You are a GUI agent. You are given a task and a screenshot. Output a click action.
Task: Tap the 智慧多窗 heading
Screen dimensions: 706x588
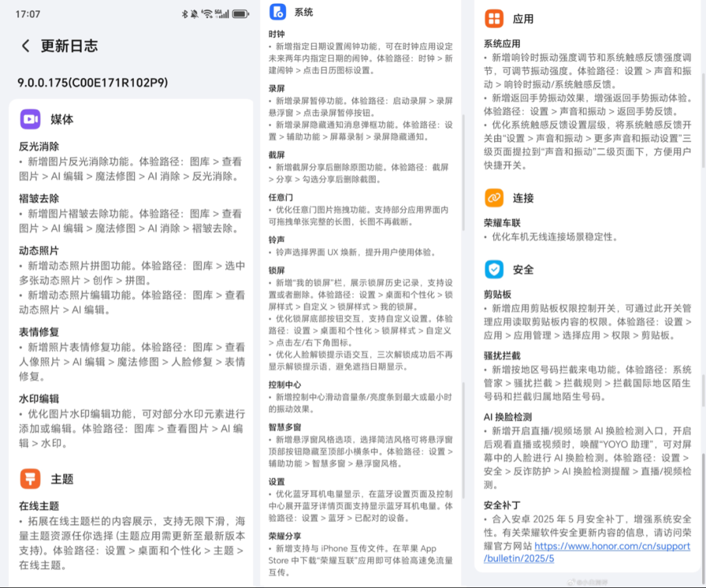click(x=284, y=426)
